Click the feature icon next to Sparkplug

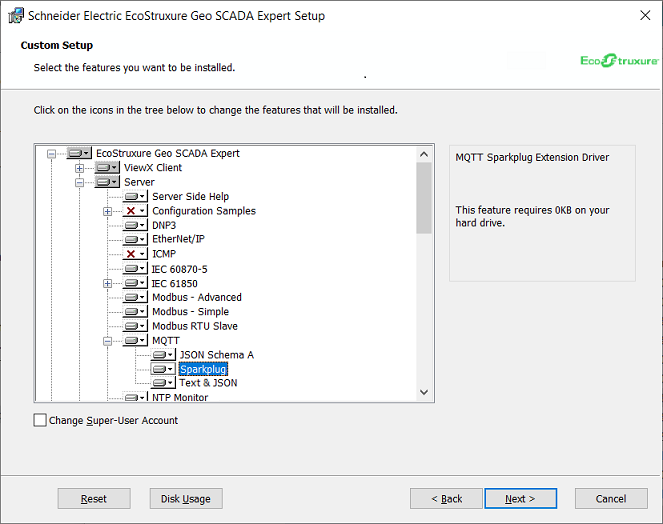pyautogui.click(x=162, y=369)
